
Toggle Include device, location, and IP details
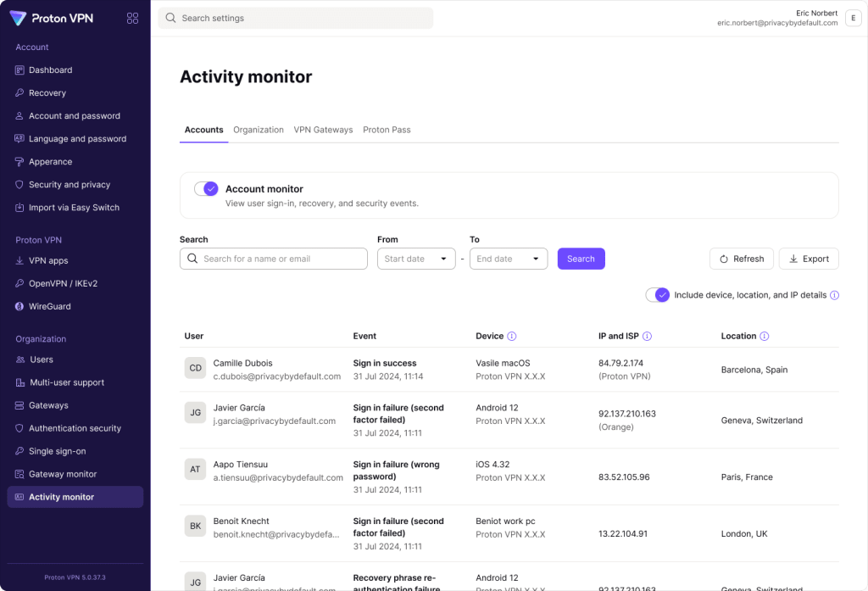(x=658, y=295)
